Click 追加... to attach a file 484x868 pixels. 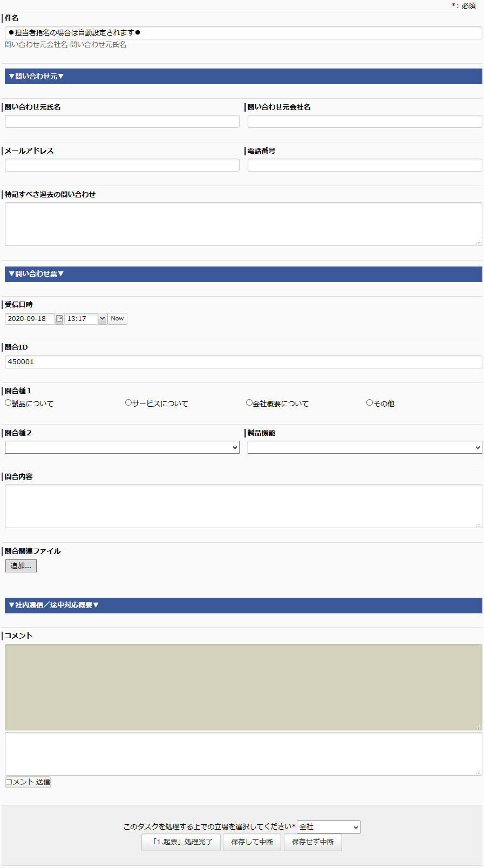coord(21,566)
